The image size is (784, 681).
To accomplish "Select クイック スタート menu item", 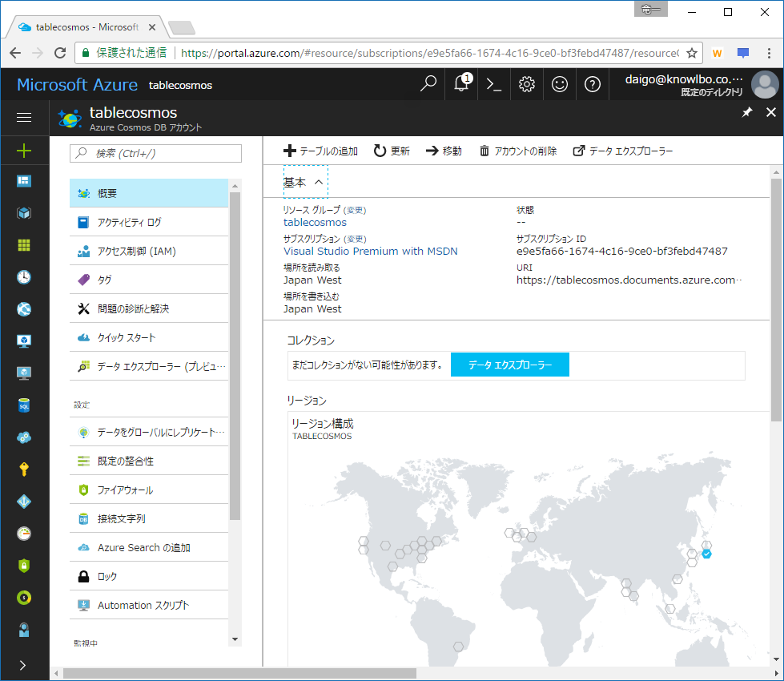I will click(149, 338).
